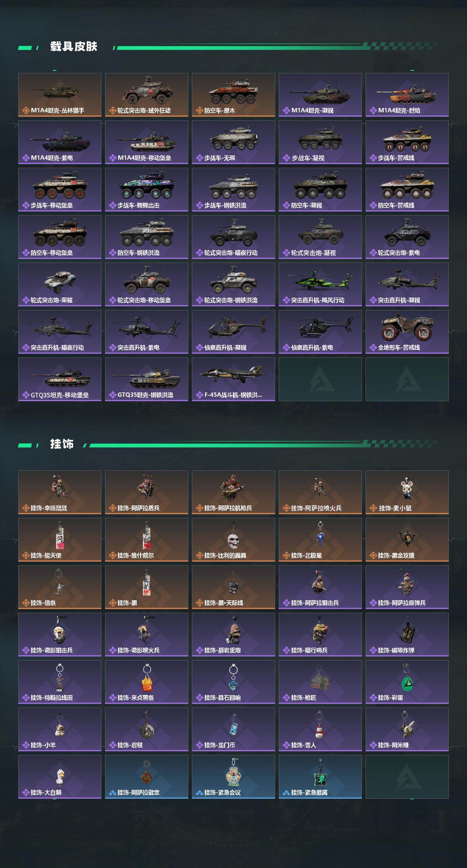Image resolution: width=467 pixels, height=868 pixels.
Task: Choose the 挂饰-麦小鼠 charm icon
Action: point(407,492)
